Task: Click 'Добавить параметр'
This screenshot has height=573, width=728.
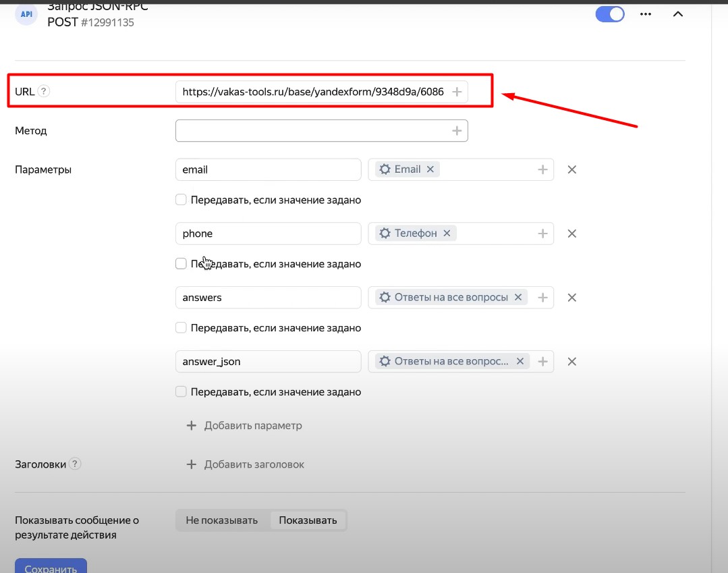Action: click(x=244, y=426)
